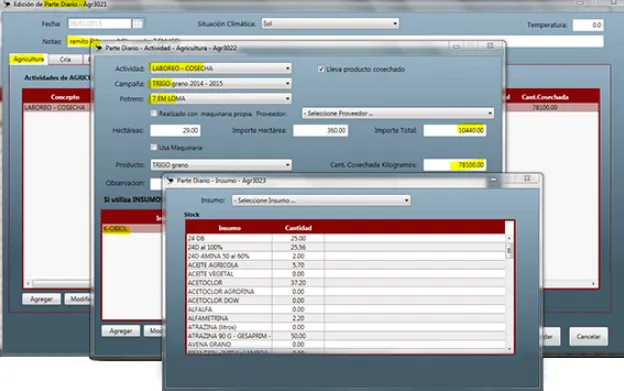Close the Parte Diario Insumo window
The image size is (624, 391).
[527, 179]
